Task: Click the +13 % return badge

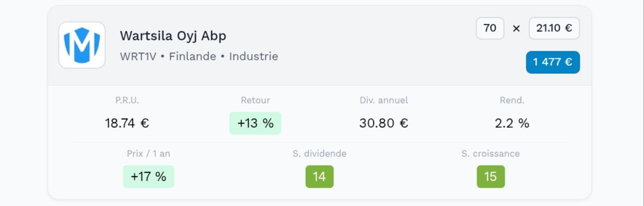Action: 256,123
